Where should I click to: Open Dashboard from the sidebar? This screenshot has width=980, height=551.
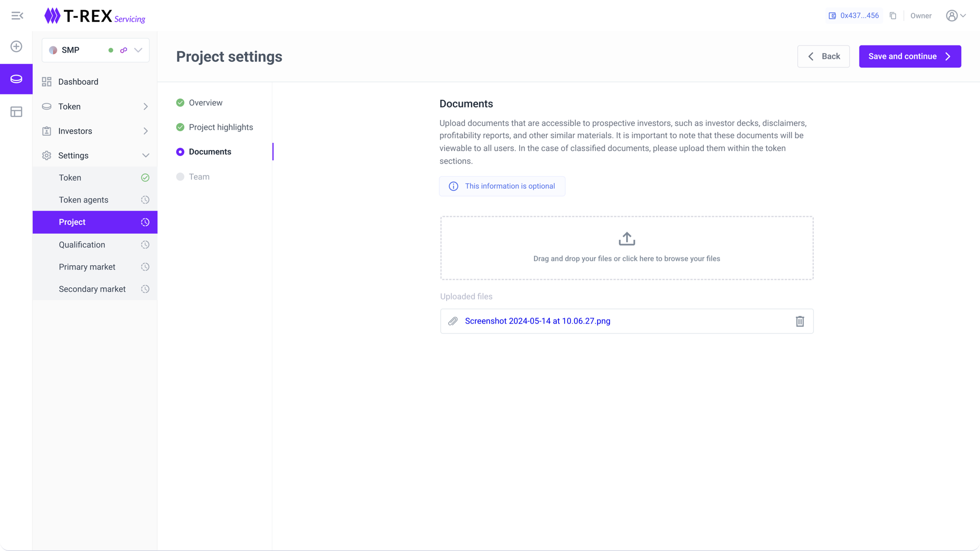pos(78,82)
